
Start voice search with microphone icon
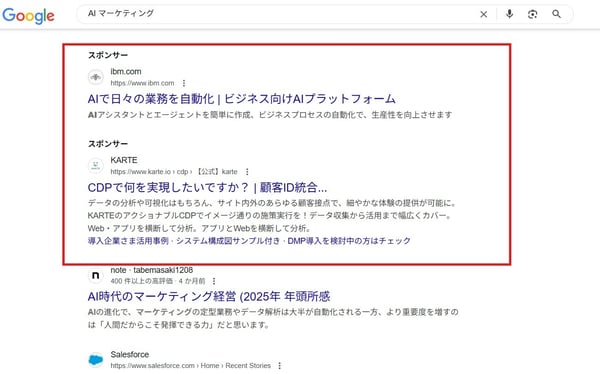click(x=509, y=14)
